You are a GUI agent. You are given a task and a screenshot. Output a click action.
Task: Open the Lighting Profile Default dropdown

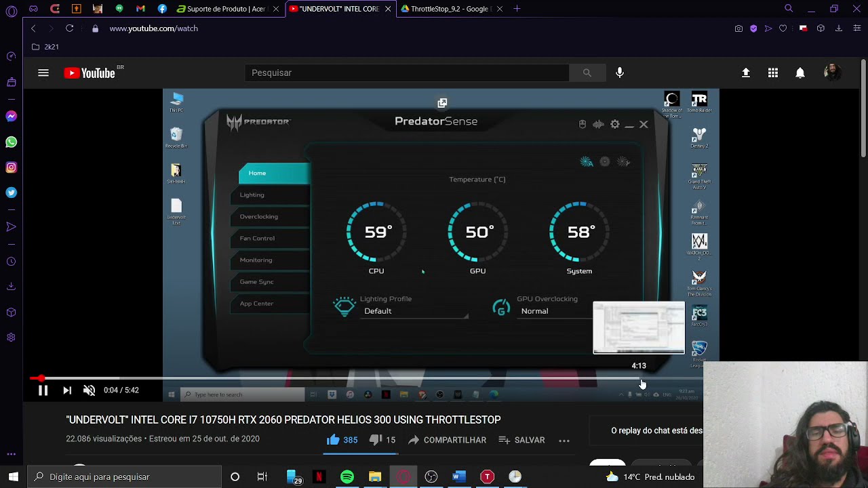click(416, 311)
